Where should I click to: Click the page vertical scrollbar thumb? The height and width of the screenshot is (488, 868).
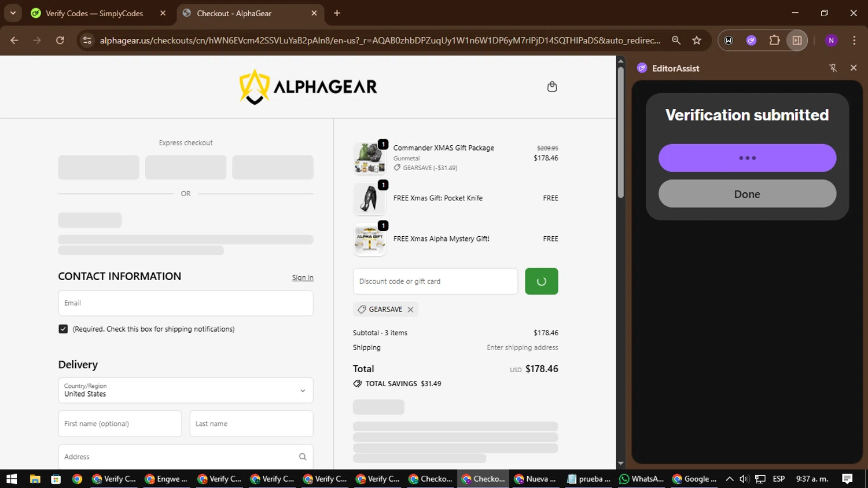coord(620,133)
